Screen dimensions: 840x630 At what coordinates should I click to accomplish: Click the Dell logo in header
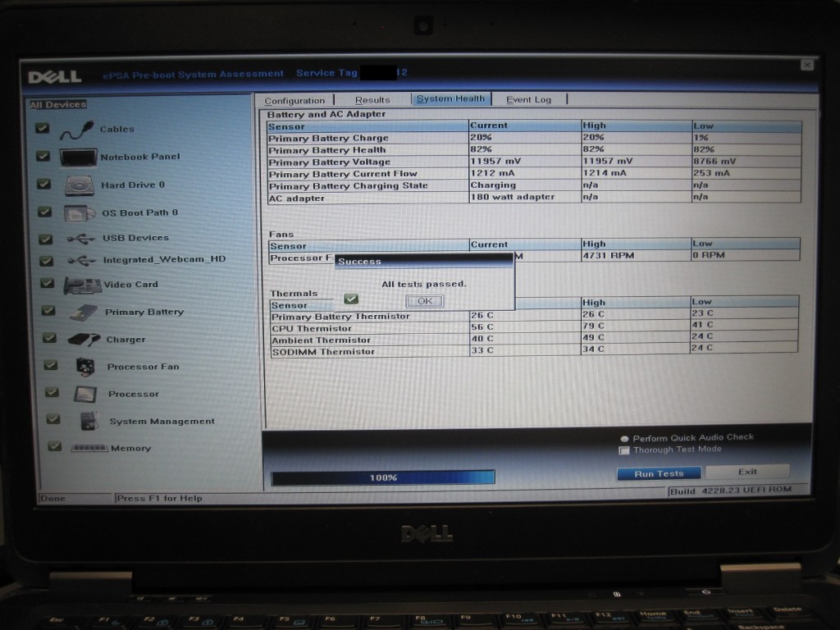click(55, 76)
